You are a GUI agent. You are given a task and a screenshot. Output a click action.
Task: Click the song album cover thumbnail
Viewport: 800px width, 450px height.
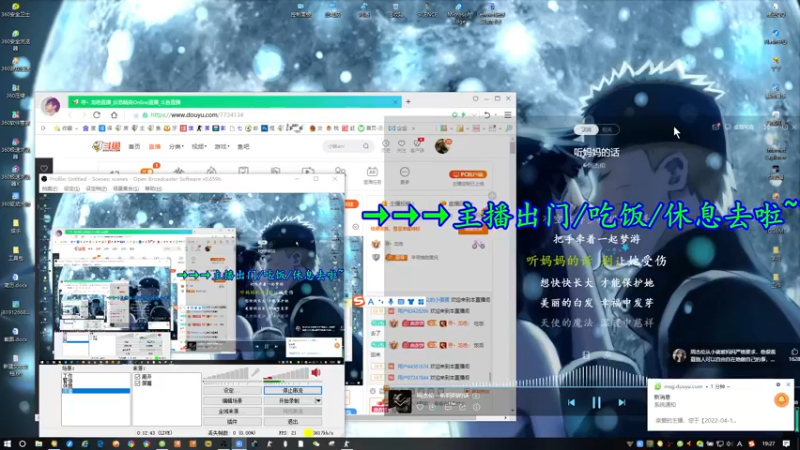(399, 401)
